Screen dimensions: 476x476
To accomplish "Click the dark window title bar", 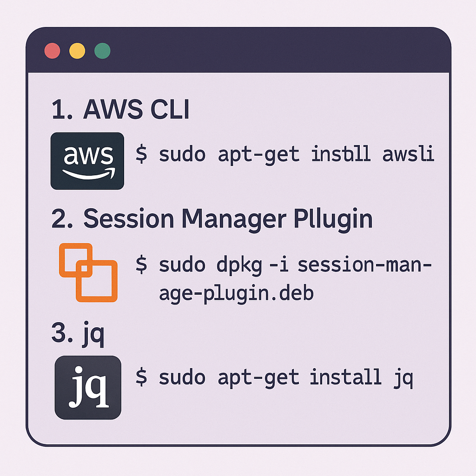I will coord(279,51).
